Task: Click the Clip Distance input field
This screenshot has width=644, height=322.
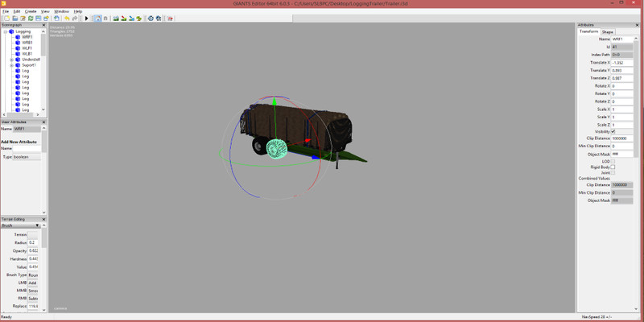Action: [621, 138]
